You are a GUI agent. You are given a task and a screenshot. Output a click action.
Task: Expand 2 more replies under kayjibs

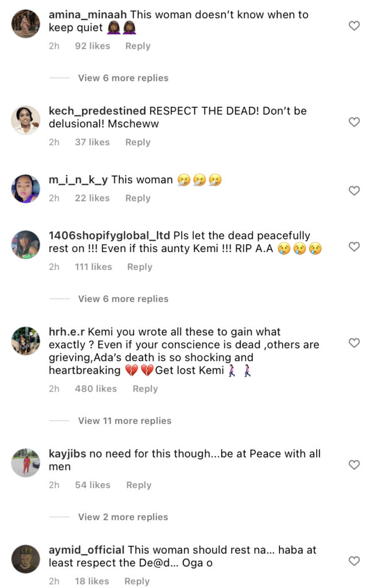click(123, 517)
